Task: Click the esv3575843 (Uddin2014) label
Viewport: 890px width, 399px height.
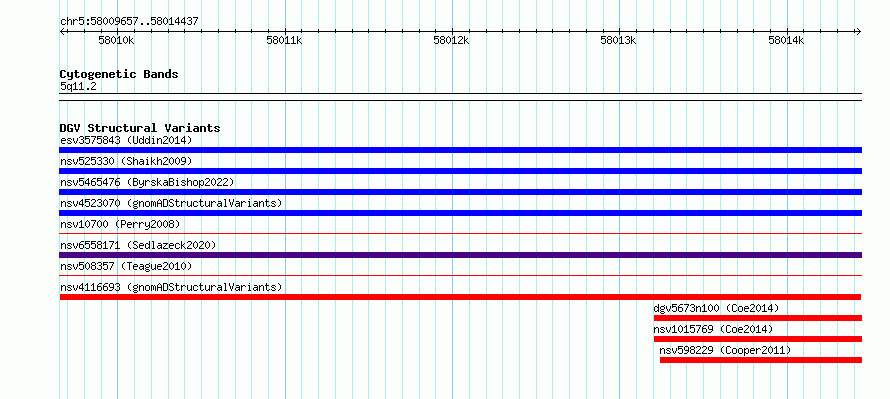Action: click(126, 140)
